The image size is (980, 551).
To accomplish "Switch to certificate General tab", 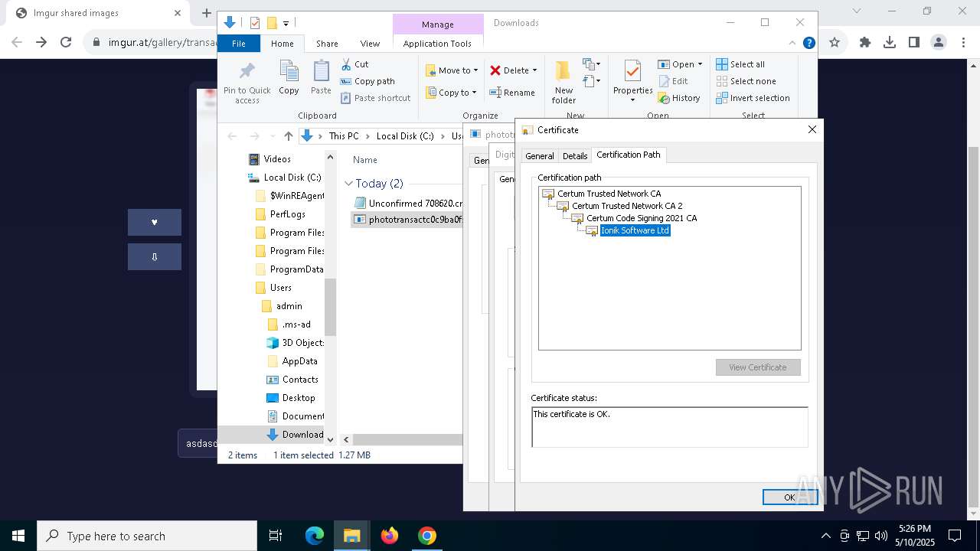I will (539, 155).
